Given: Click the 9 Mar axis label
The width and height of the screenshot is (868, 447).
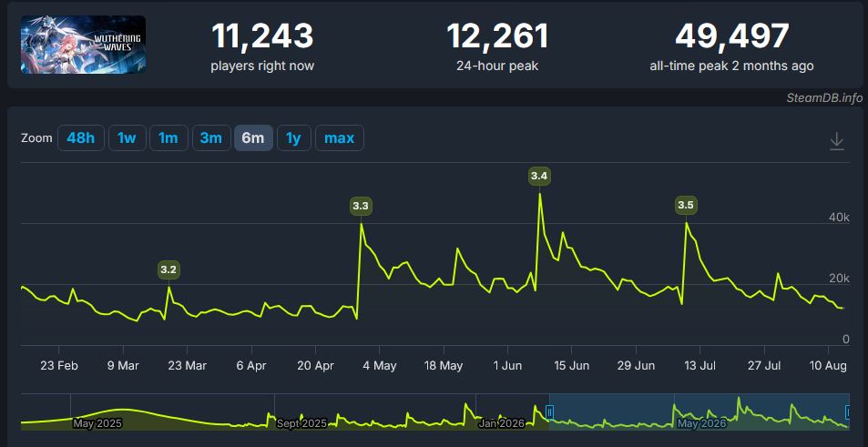Looking at the screenshot, I should 123,366.
